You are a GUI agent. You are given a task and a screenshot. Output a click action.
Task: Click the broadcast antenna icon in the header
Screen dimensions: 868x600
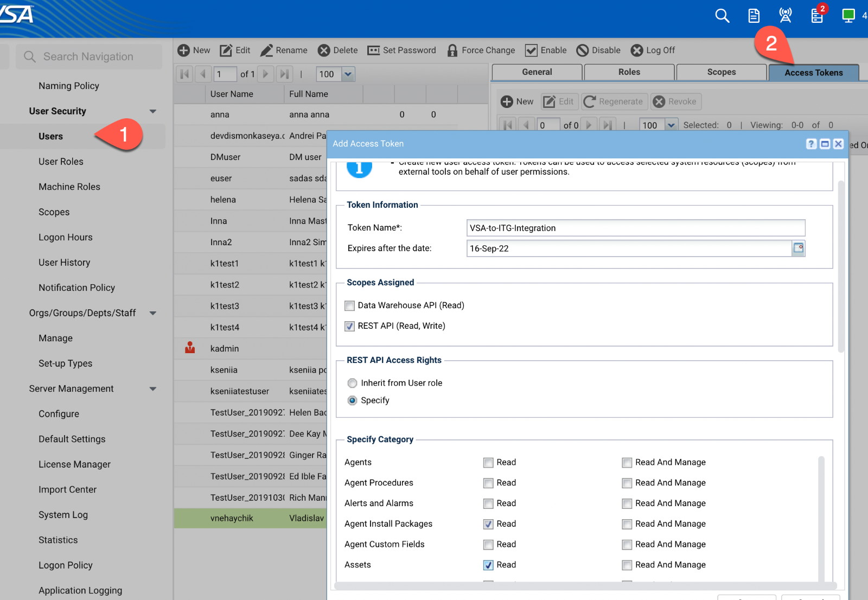[785, 16]
